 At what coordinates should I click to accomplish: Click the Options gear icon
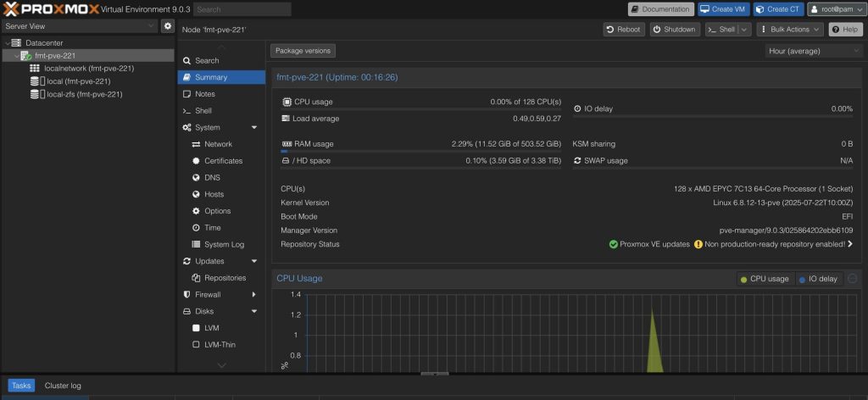tap(196, 211)
